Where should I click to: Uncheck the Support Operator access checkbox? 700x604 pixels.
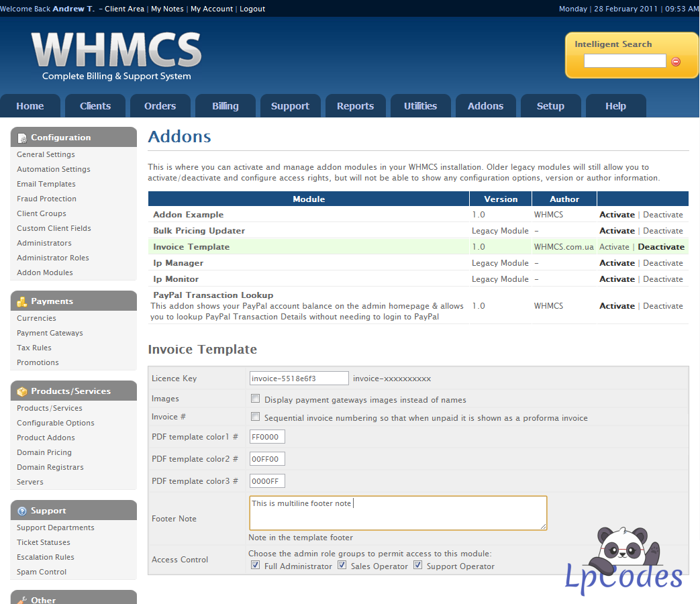click(x=418, y=565)
